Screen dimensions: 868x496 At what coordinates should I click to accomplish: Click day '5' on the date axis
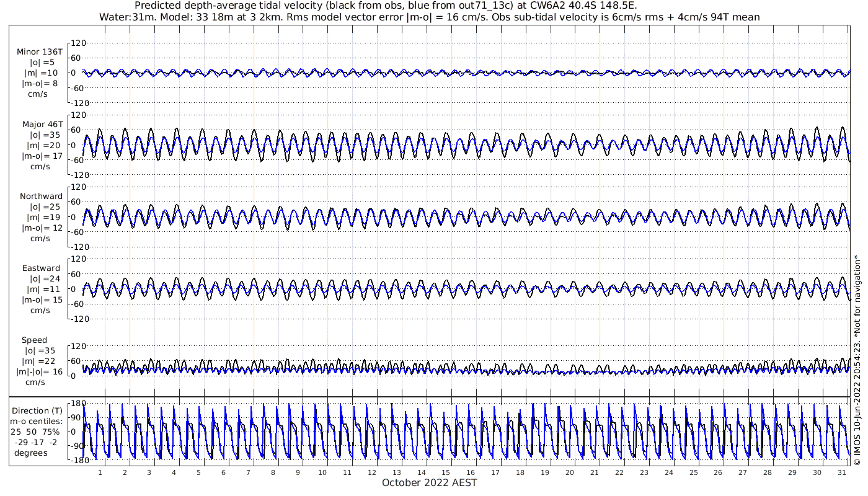pyautogui.click(x=199, y=472)
